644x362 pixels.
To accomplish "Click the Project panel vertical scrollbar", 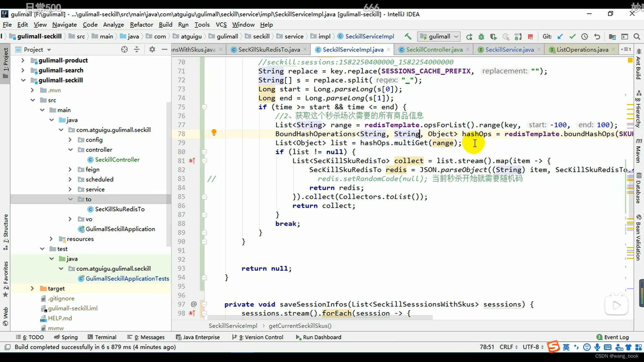I will click(169, 174).
